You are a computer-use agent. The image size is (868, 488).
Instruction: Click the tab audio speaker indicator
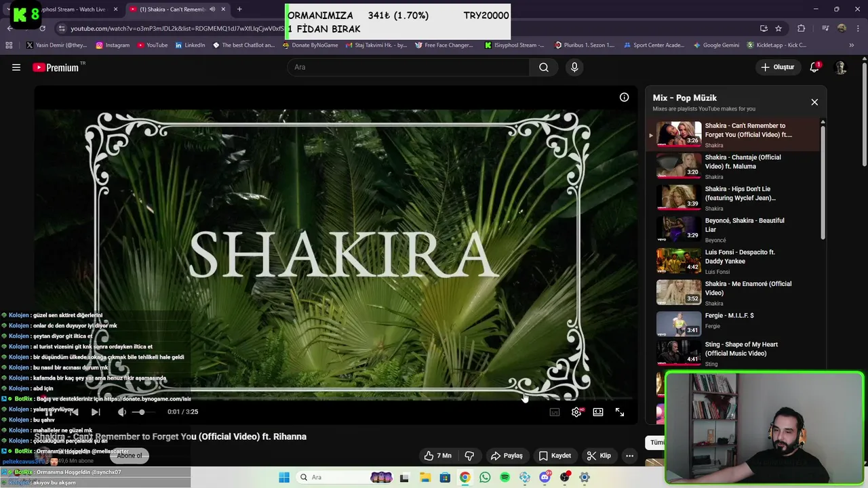point(212,9)
